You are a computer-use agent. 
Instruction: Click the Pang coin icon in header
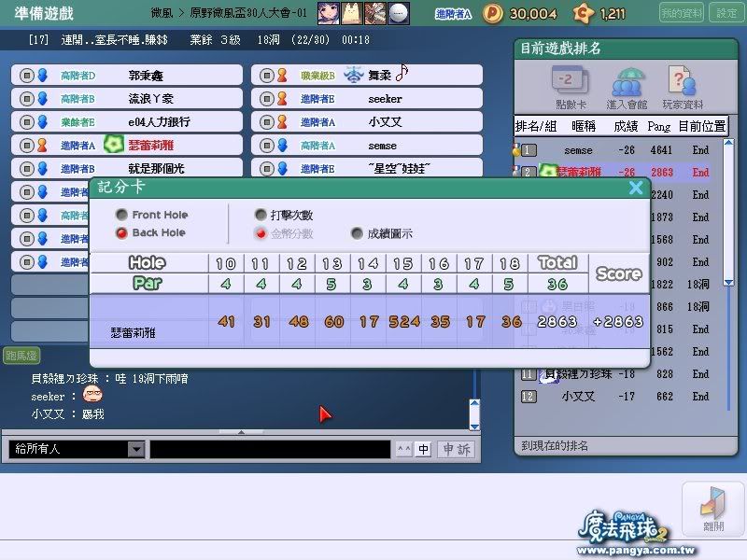493,13
